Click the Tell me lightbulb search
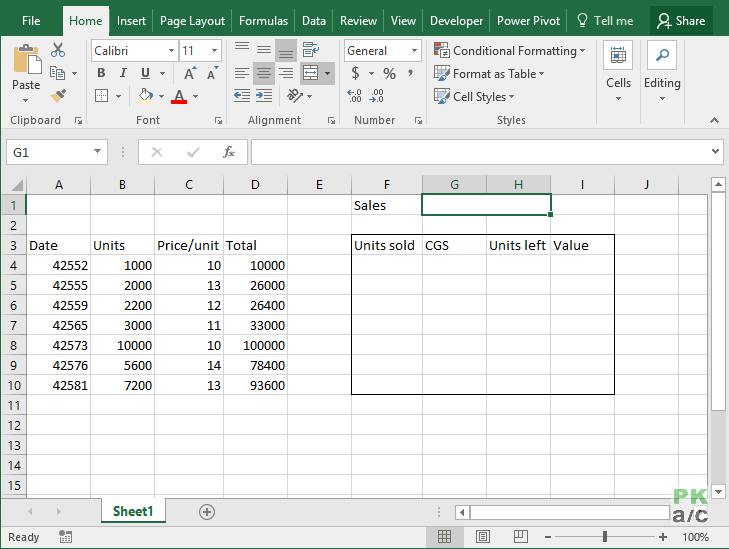The width and height of the screenshot is (729, 549). [604, 21]
